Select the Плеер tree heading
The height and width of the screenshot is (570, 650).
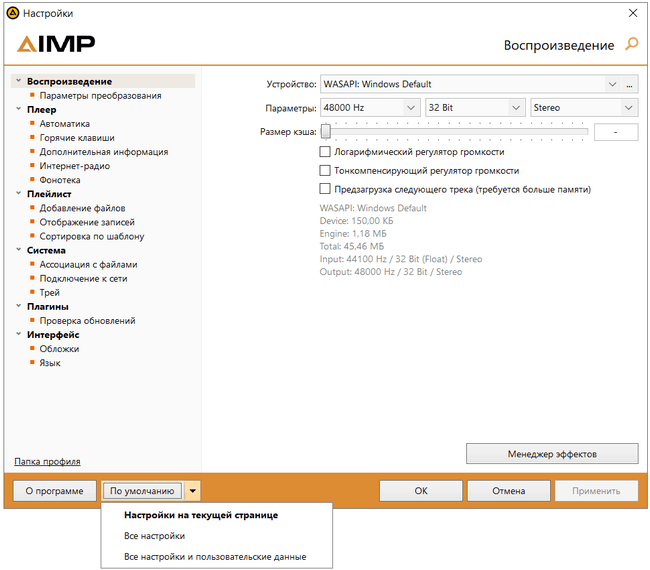click(41, 109)
